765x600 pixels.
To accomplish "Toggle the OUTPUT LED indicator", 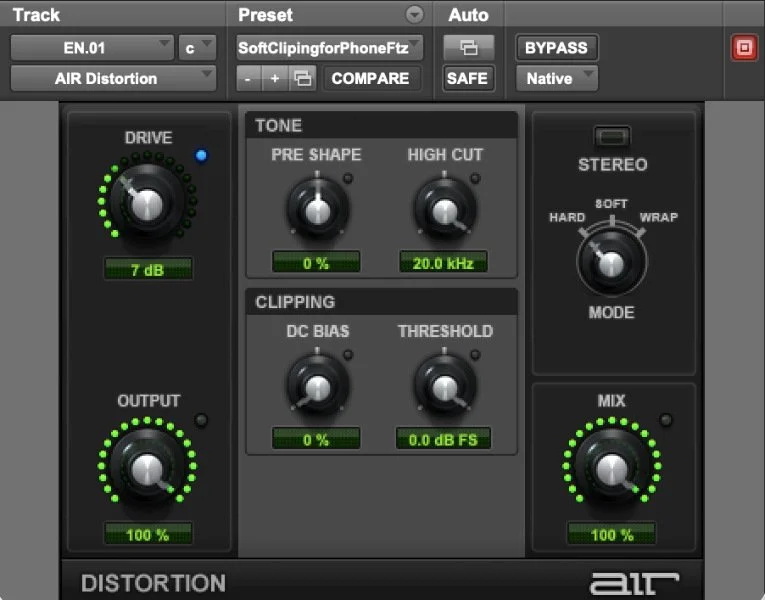I will 201,420.
